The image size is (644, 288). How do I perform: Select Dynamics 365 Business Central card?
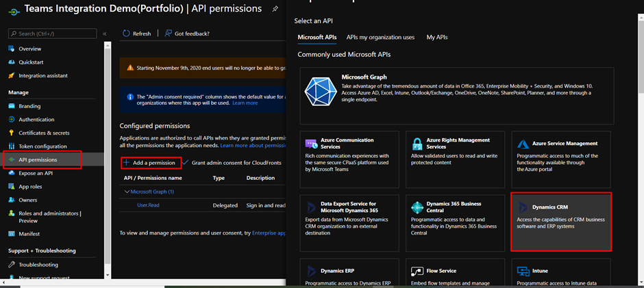[x=455, y=223]
